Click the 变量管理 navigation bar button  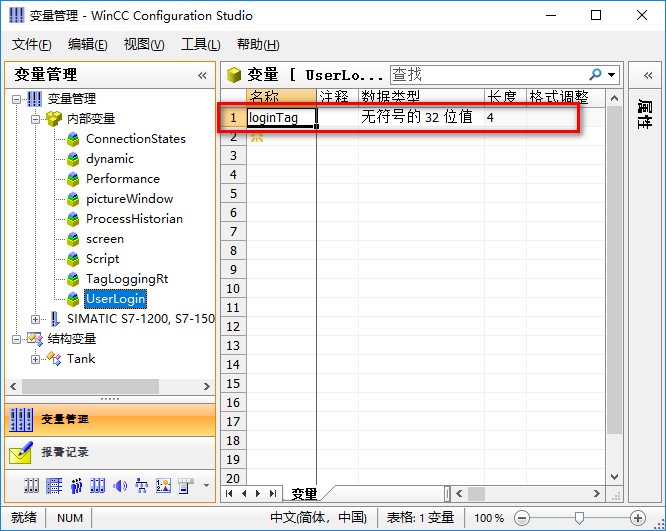pos(110,420)
